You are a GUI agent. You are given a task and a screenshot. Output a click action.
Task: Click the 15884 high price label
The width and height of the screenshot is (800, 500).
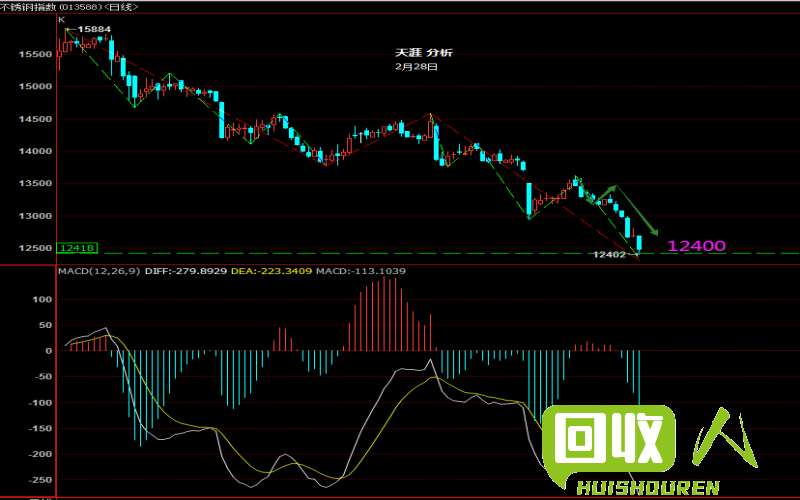(94, 29)
